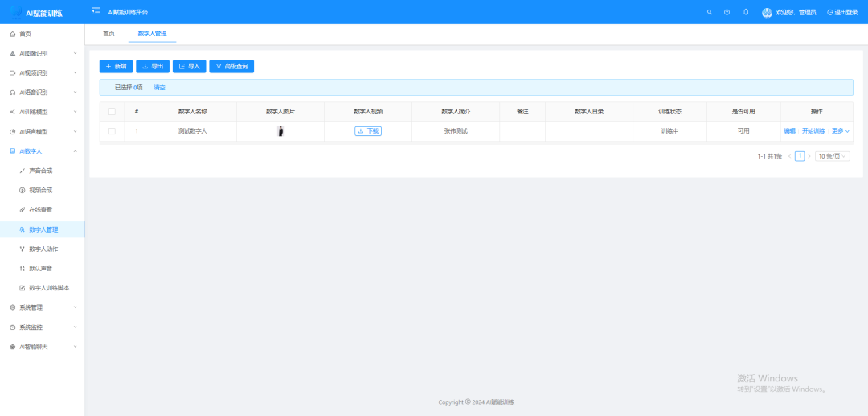Switch to the 首页 tab
868x416 pixels.
click(x=108, y=34)
